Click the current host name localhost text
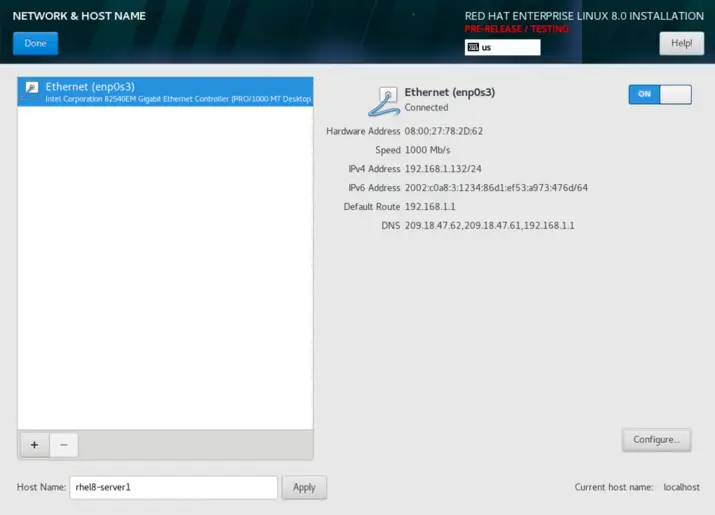The width and height of the screenshot is (715, 515). pos(685,487)
